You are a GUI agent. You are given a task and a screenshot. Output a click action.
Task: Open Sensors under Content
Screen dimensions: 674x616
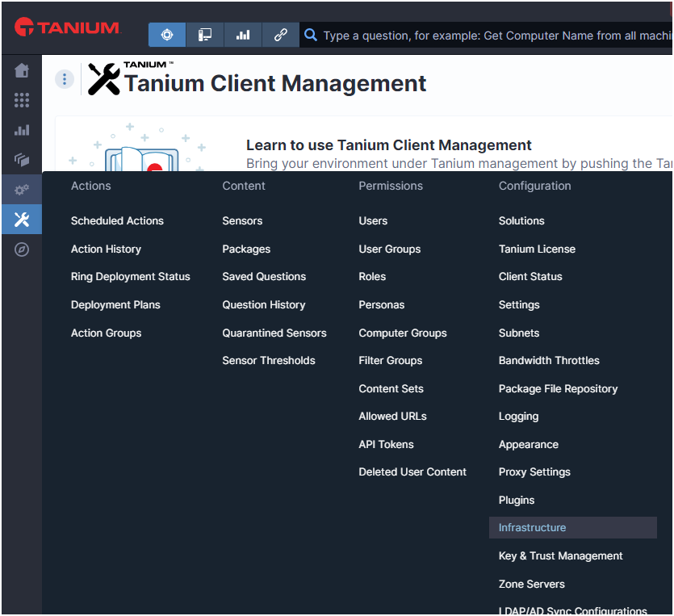pos(242,221)
